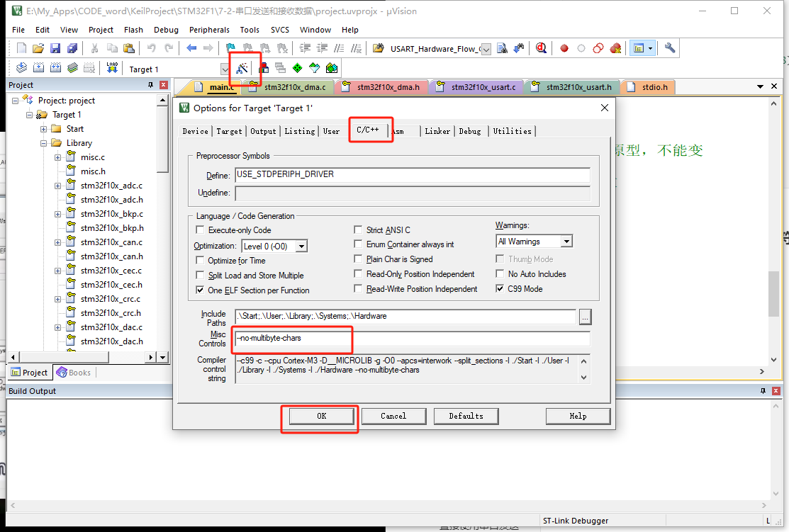The image size is (789, 532).
Task: Open the Target 1 selector dropdown
Action: pyautogui.click(x=225, y=69)
